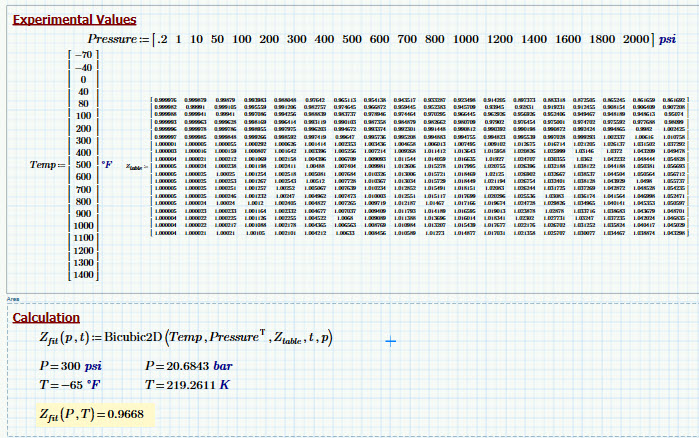Select the 0 entry in the Temp vector
The height and width of the screenshot is (438, 699).
(83, 80)
